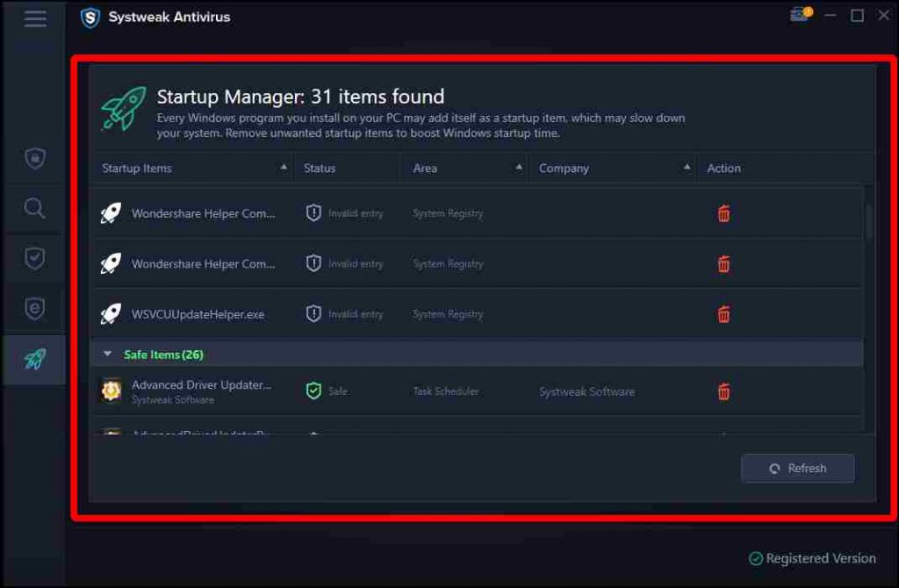Open the notification icon with orange badge
Viewport: 899px width, 588px height.
coord(801,14)
